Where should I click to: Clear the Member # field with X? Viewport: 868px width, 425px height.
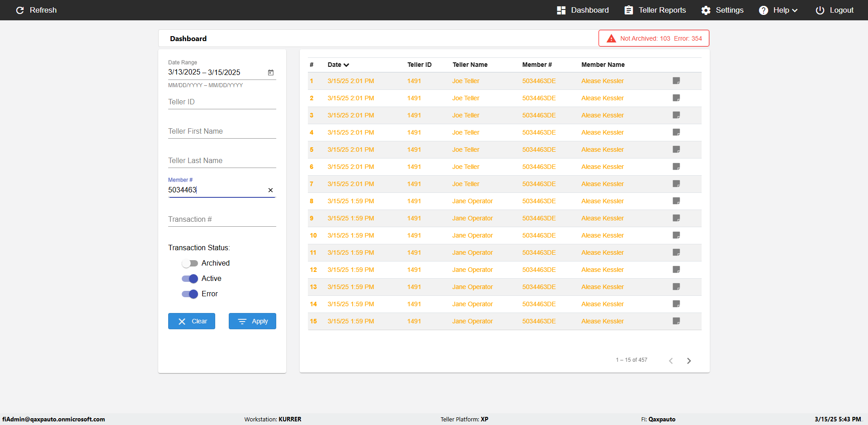[x=270, y=190]
